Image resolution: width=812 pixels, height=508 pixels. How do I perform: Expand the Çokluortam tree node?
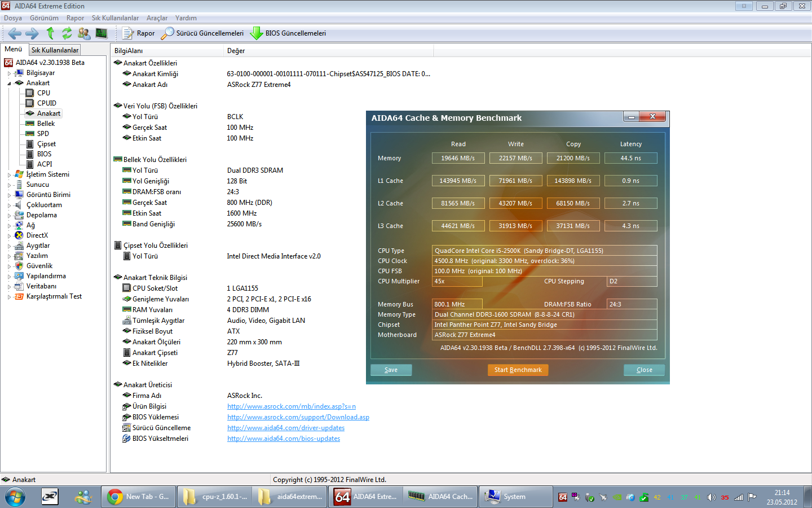(x=9, y=205)
